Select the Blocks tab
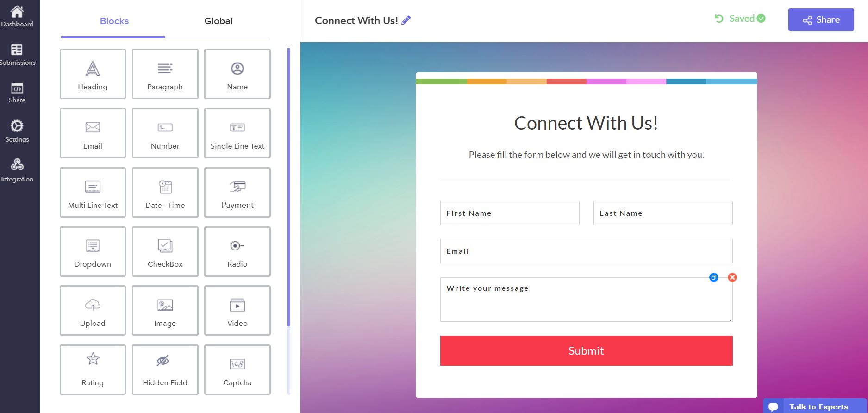This screenshot has width=868, height=413. click(x=114, y=21)
